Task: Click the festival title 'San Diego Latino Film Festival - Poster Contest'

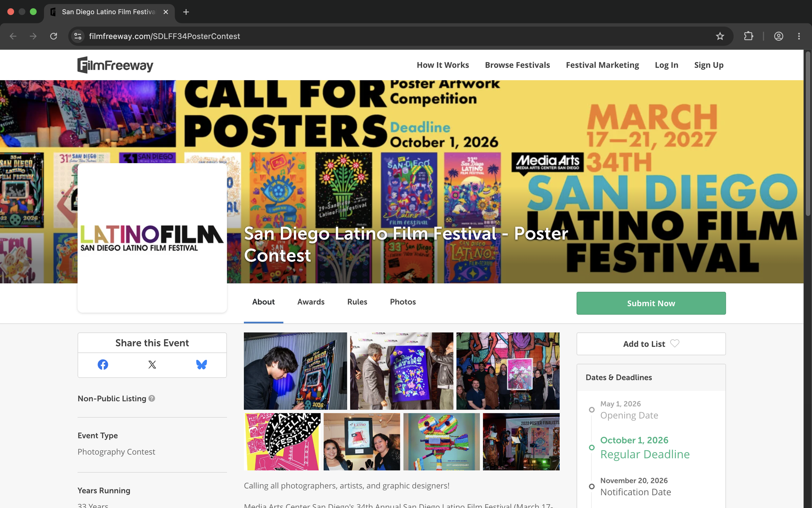Action: 406,244
